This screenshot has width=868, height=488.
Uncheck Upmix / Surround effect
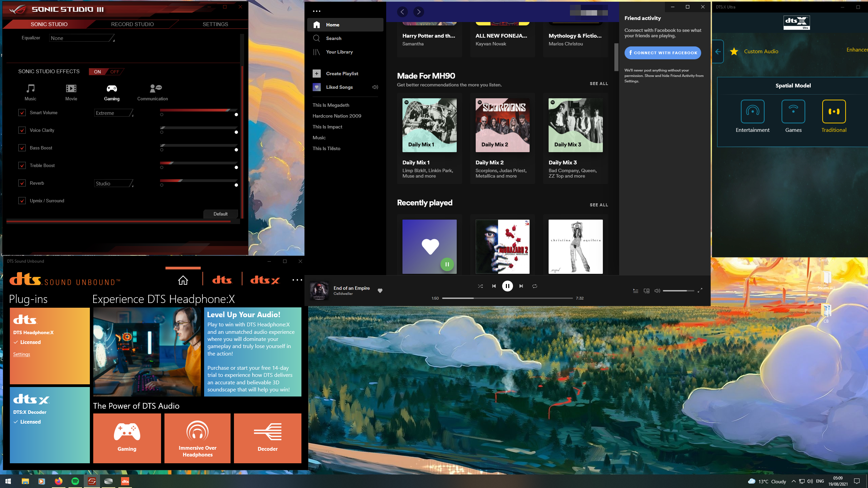(22, 201)
